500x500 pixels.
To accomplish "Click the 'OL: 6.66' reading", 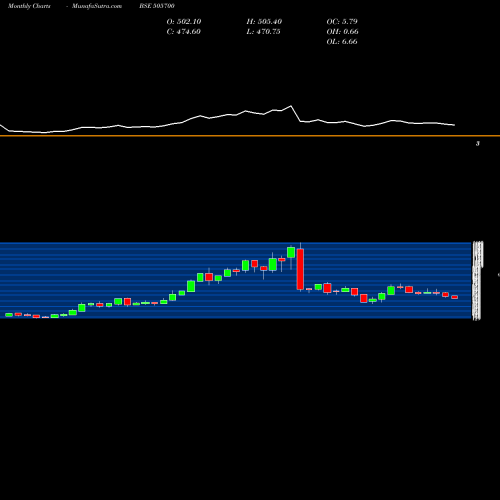I will click(342, 41).
